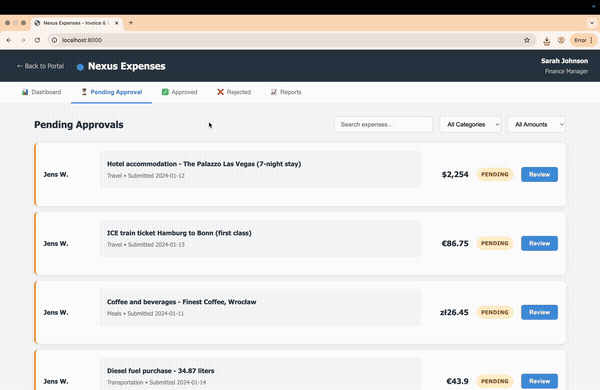
Task: Click the hourglass icon on Pending Approval
Action: 84,92
